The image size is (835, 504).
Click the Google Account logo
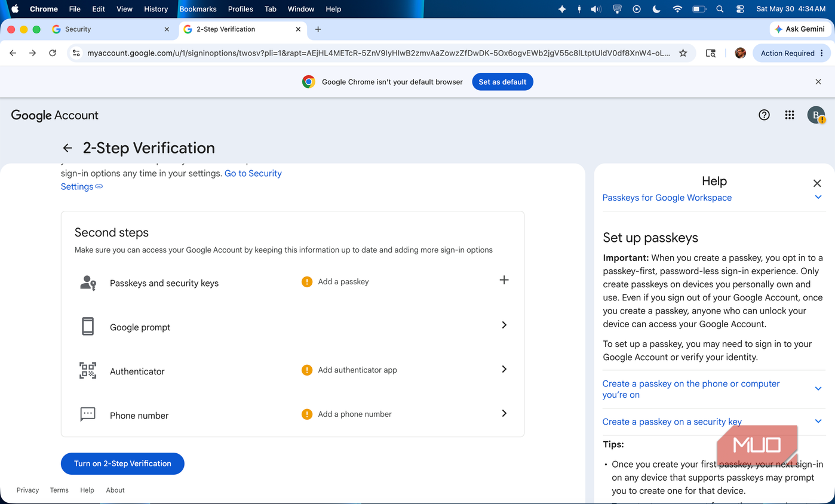tap(54, 115)
